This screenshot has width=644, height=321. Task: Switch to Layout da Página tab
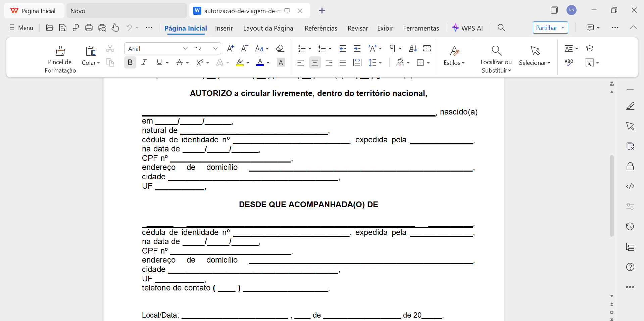[268, 28]
